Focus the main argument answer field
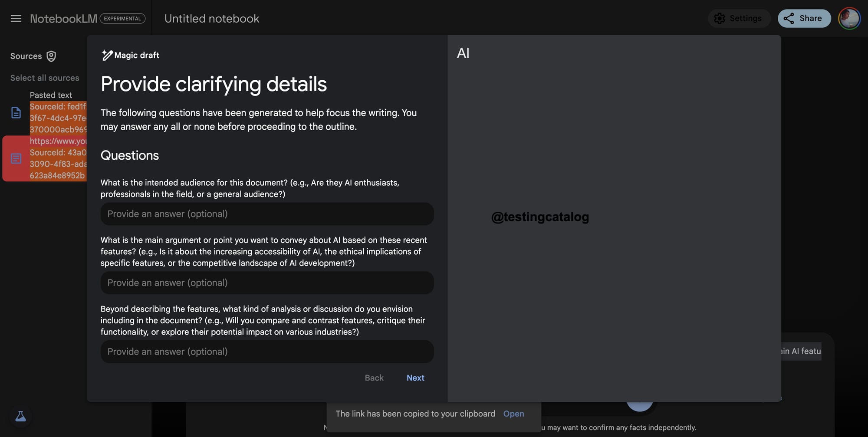Screen dimensions: 868x437 (x=267, y=283)
